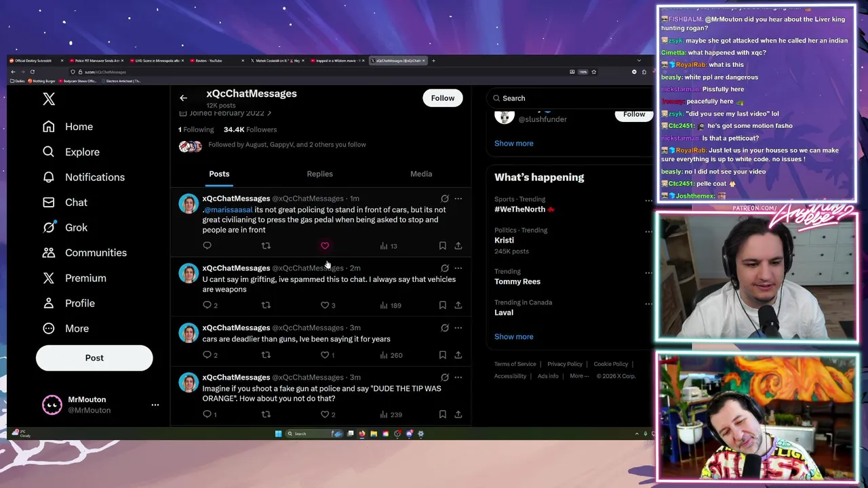
Task: Open Terms of Service footer link
Action: (x=515, y=364)
